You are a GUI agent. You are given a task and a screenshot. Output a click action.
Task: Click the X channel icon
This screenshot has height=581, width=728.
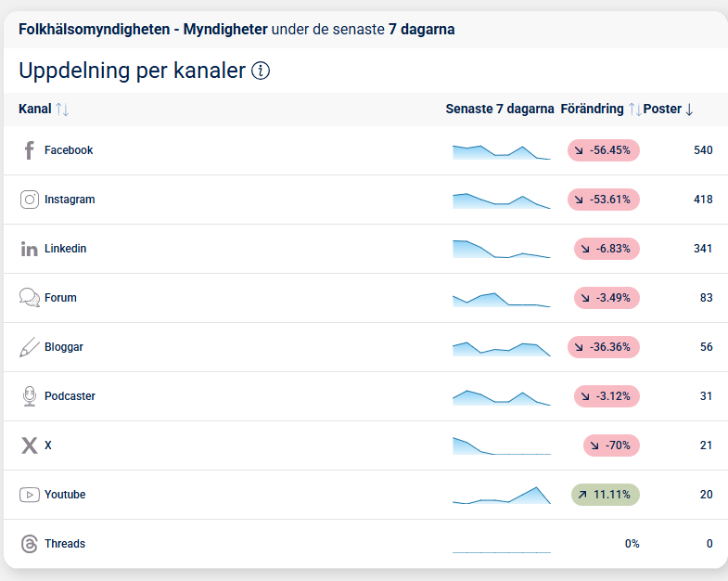pos(30,445)
